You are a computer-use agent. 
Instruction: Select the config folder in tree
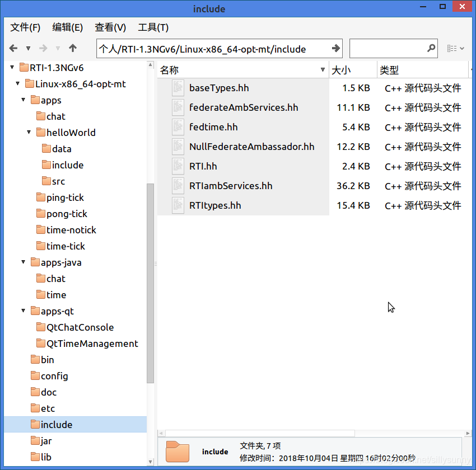pos(49,376)
